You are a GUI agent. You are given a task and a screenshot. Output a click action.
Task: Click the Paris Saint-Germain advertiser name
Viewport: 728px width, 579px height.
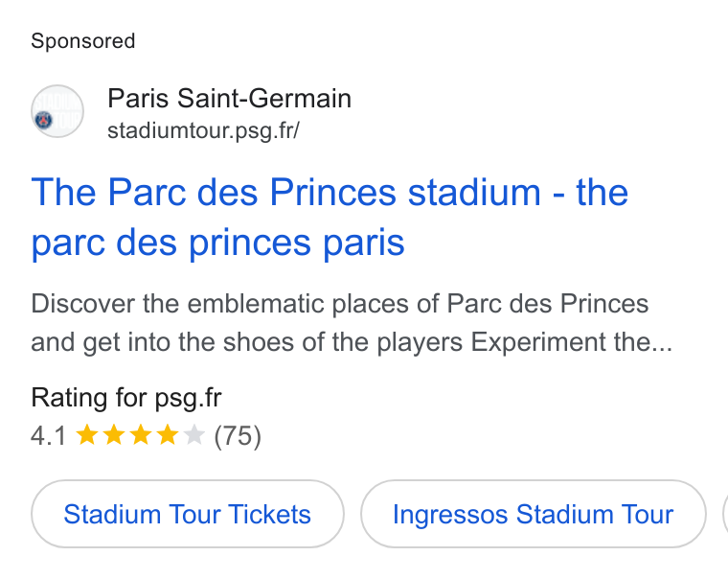(229, 99)
